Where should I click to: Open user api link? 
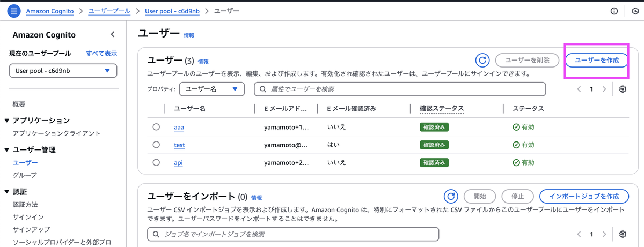(178, 163)
